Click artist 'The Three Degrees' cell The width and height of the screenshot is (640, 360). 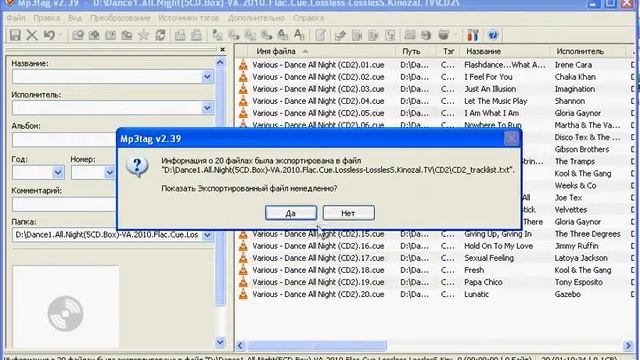click(x=587, y=234)
